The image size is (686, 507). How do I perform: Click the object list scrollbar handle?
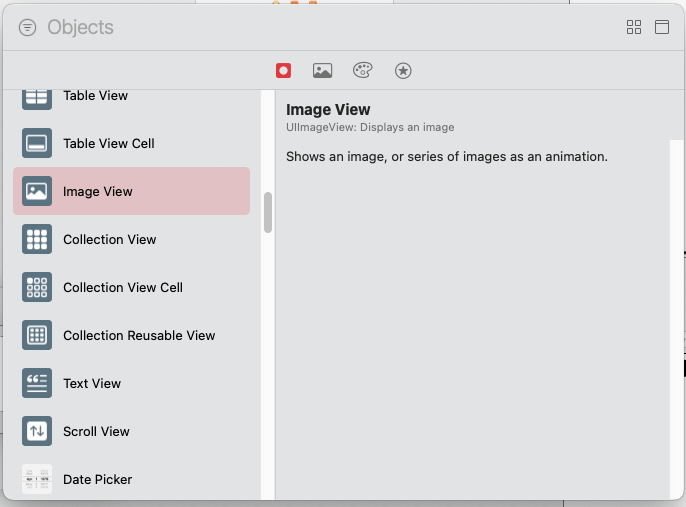point(268,213)
